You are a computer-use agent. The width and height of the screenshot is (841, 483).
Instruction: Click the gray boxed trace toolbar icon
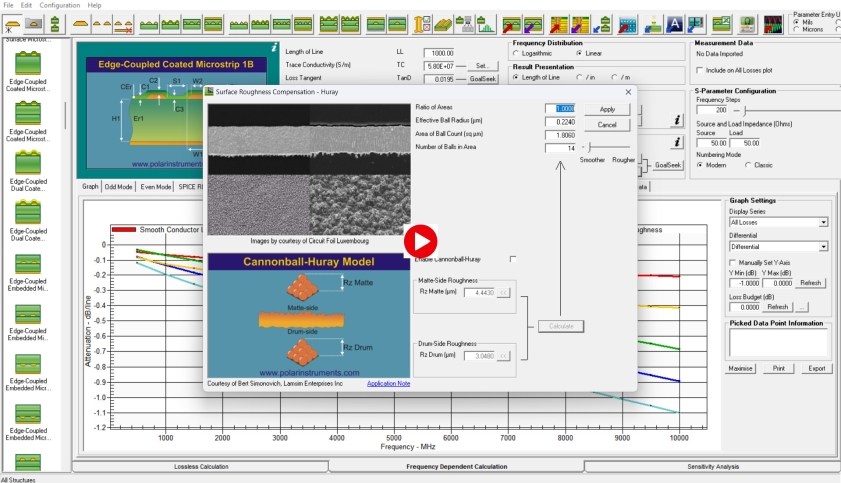(34, 25)
